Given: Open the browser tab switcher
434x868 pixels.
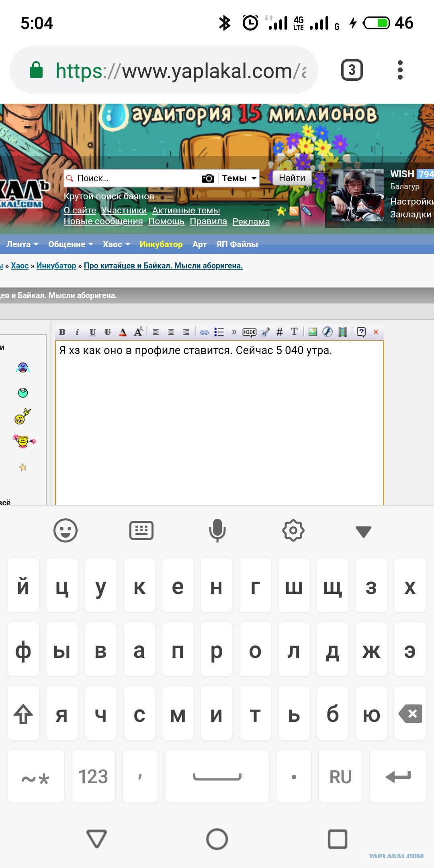Looking at the screenshot, I should click(x=352, y=70).
